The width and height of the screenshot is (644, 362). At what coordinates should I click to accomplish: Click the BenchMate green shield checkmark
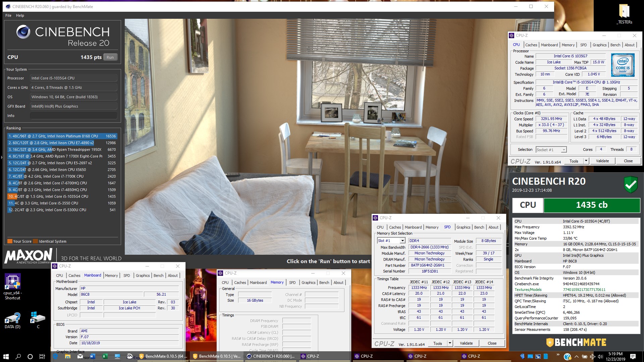point(631,184)
